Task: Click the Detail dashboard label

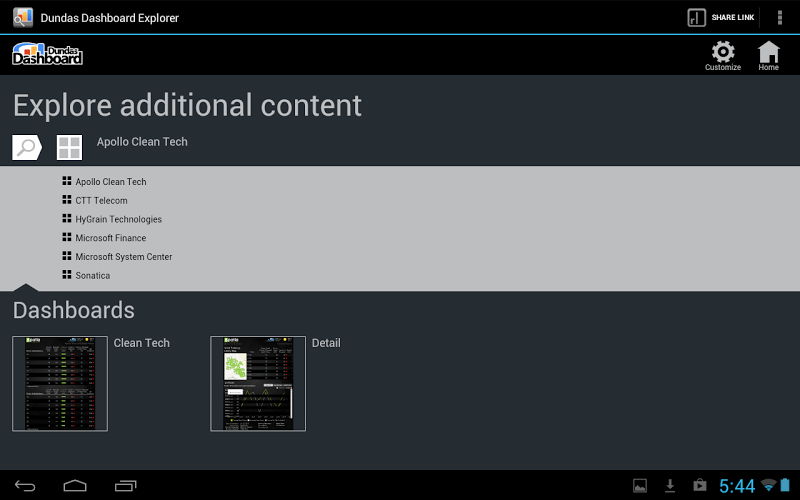Action: point(326,343)
